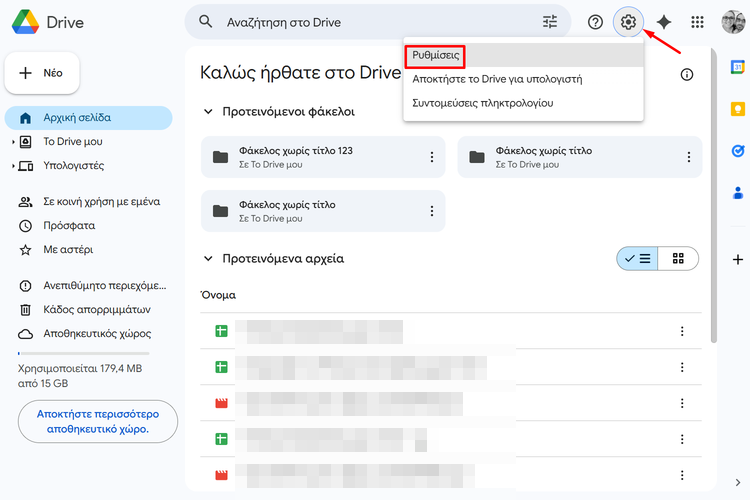This screenshot has height=500, width=750.
Task: Click red video icon of third file
Action: pos(221,403)
